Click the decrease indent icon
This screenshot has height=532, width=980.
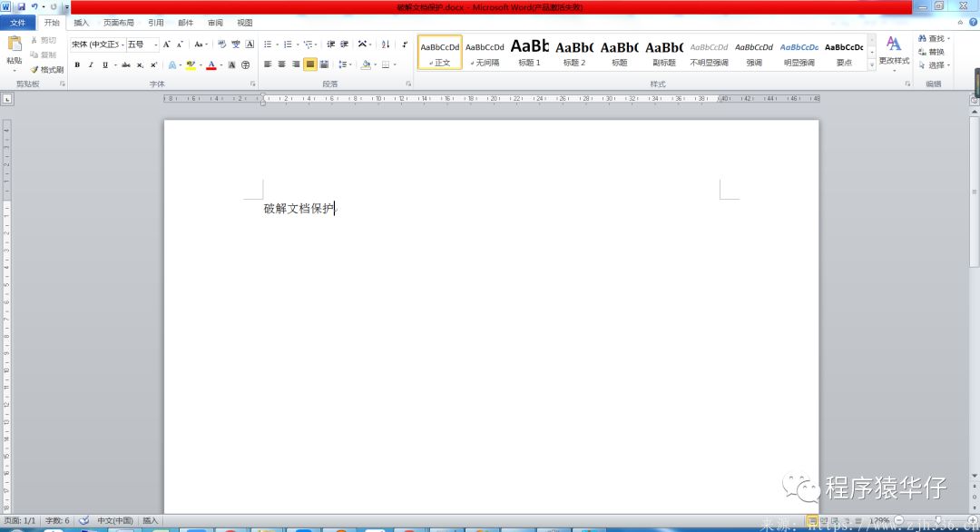pyautogui.click(x=330, y=44)
